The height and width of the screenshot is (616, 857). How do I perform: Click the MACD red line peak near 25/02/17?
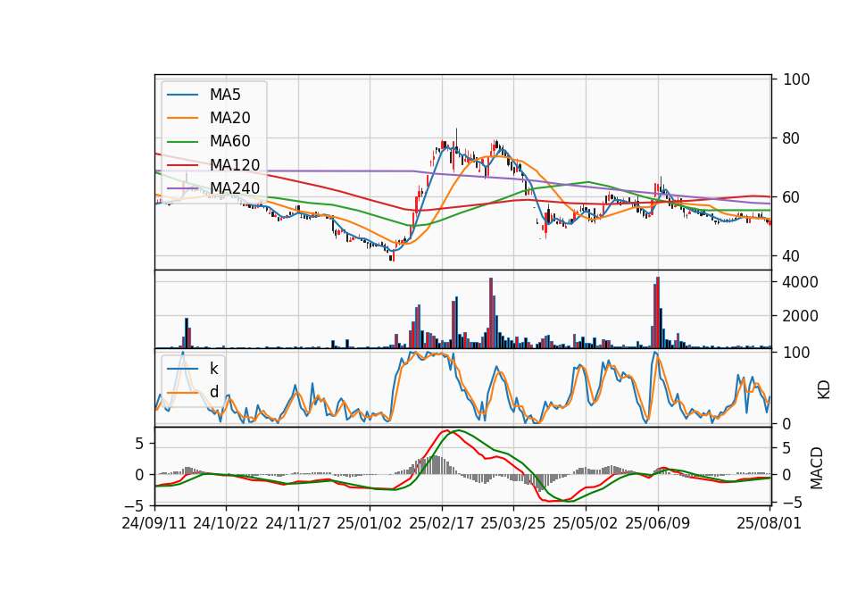click(445, 431)
